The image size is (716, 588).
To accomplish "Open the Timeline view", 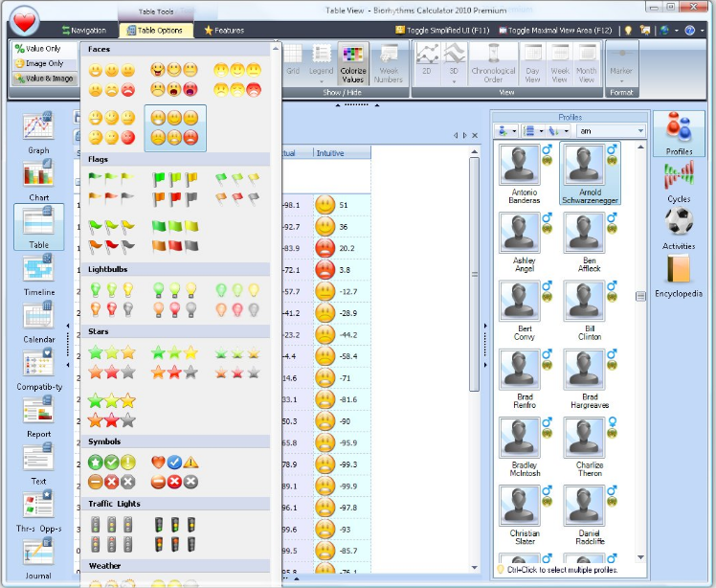I will (38, 274).
